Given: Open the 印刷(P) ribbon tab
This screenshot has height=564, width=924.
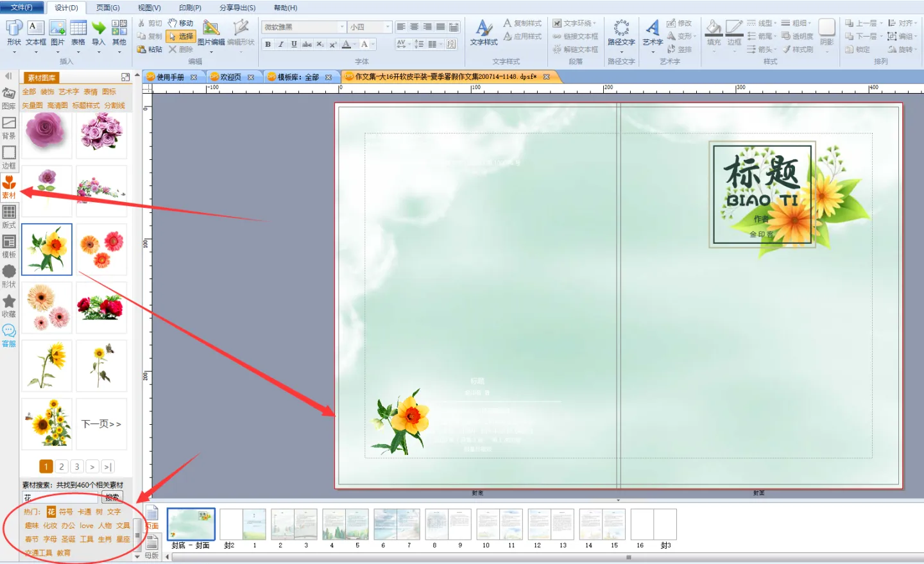Looking at the screenshot, I should 190,8.
